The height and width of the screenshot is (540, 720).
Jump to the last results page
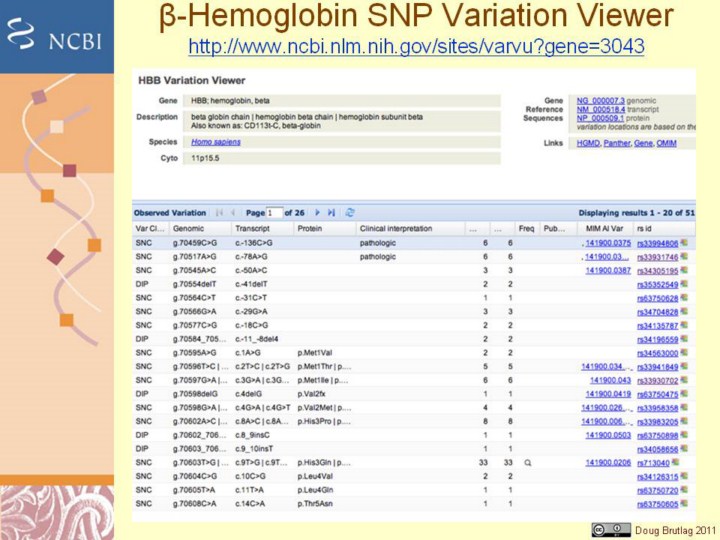click(x=331, y=213)
